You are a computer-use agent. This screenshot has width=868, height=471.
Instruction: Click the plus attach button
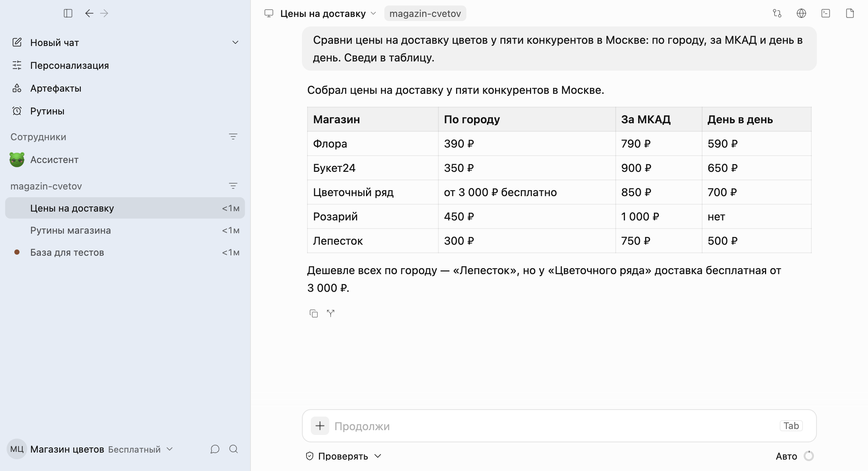pyautogui.click(x=320, y=426)
